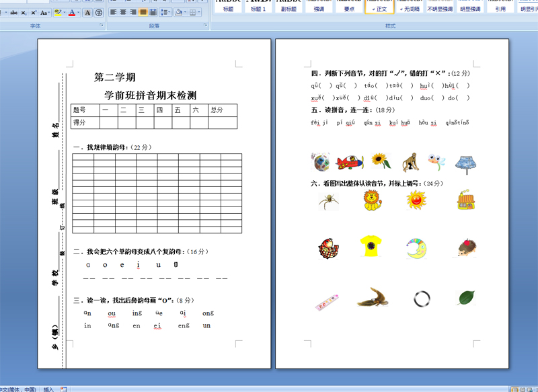Apply the 副标题 style
The width and height of the screenshot is (538, 392).
pos(289,6)
